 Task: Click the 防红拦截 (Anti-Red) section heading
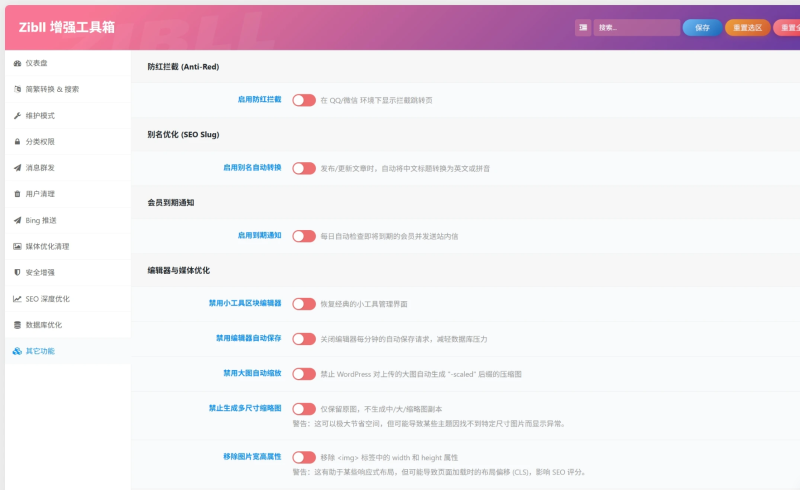(183, 67)
